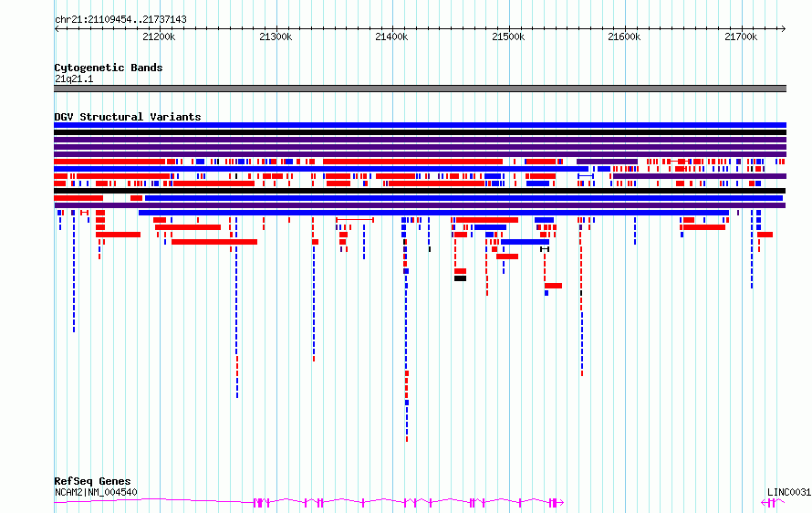Click the 21400k ruler label
The width and height of the screenshot is (812, 513).
point(391,37)
